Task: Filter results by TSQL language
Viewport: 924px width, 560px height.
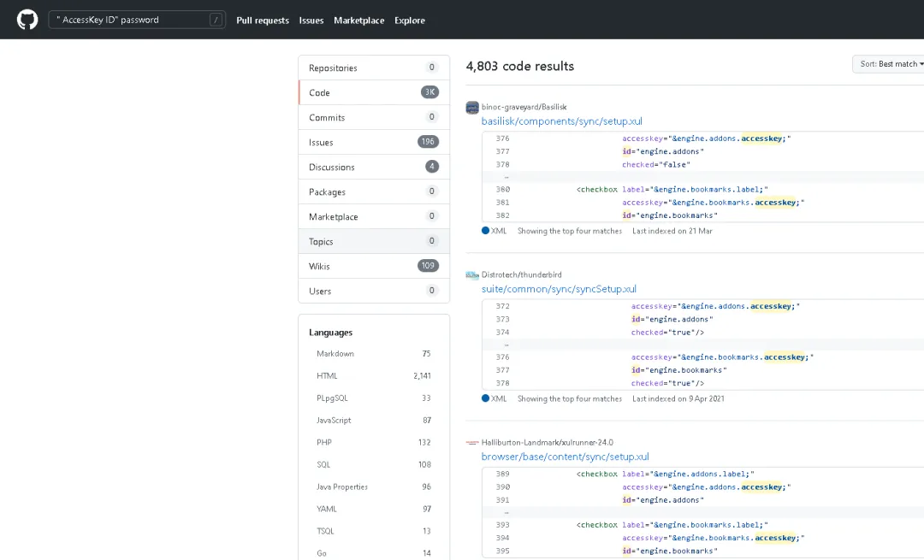Action: (x=374, y=531)
